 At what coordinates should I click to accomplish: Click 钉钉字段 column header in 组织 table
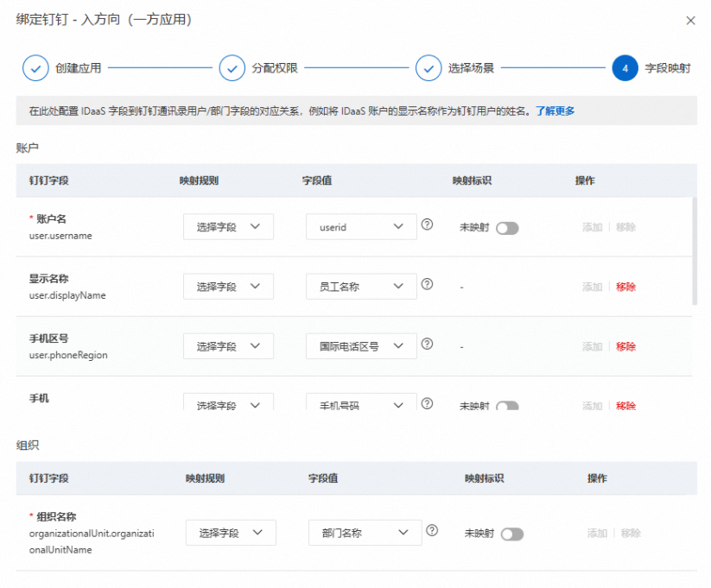(x=49, y=478)
